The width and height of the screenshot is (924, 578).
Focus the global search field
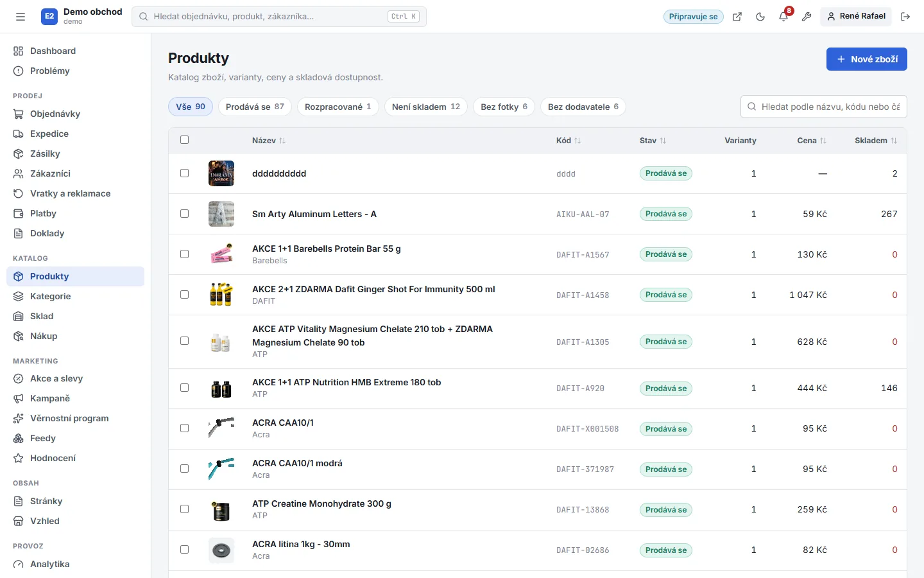pos(279,17)
